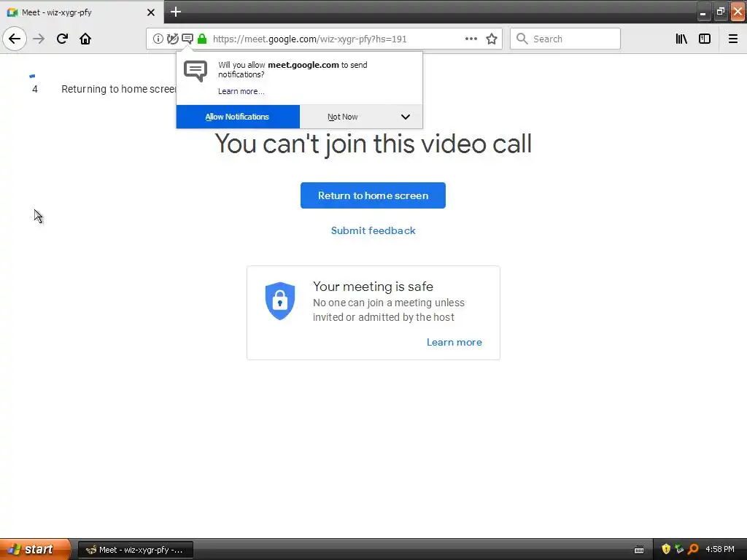747x560 pixels.
Task: Toggle the sidebar view icon
Action: tap(705, 39)
